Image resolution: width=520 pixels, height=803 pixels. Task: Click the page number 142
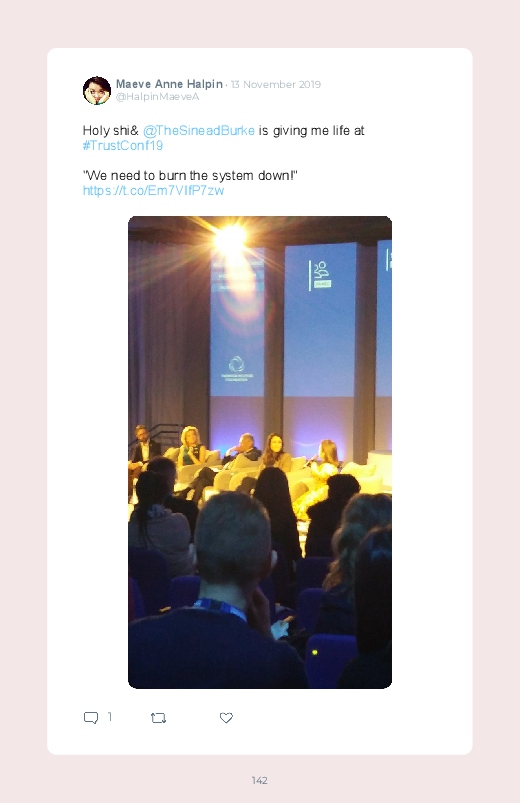pyautogui.click(x=260, y=780)
